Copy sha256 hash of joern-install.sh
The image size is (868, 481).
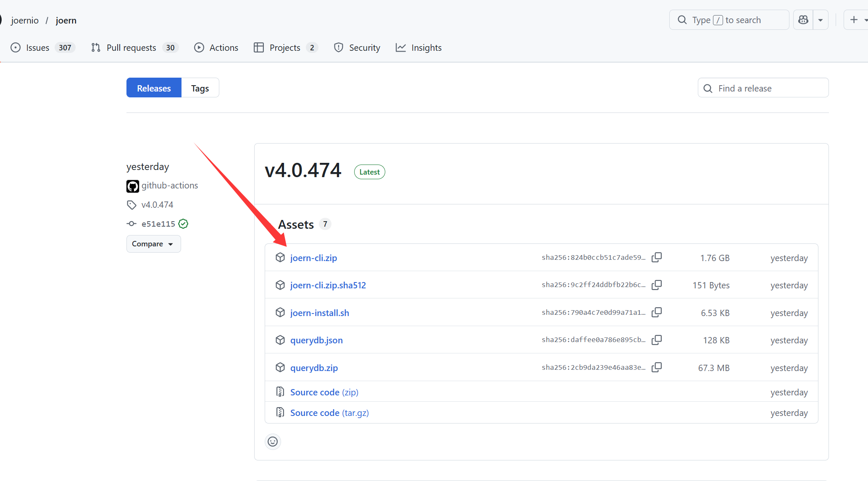click(x=657, y=312)
